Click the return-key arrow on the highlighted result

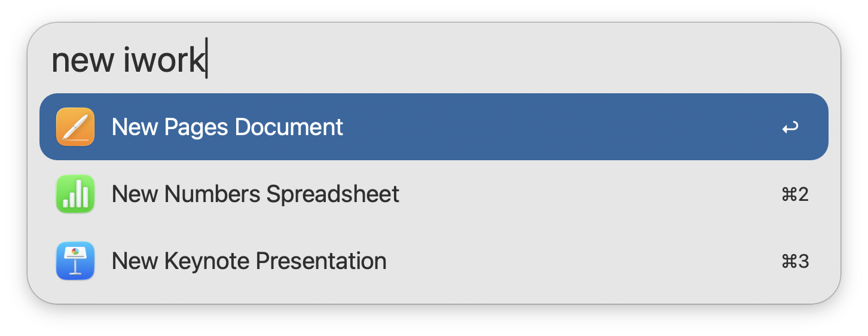[790, 127]
